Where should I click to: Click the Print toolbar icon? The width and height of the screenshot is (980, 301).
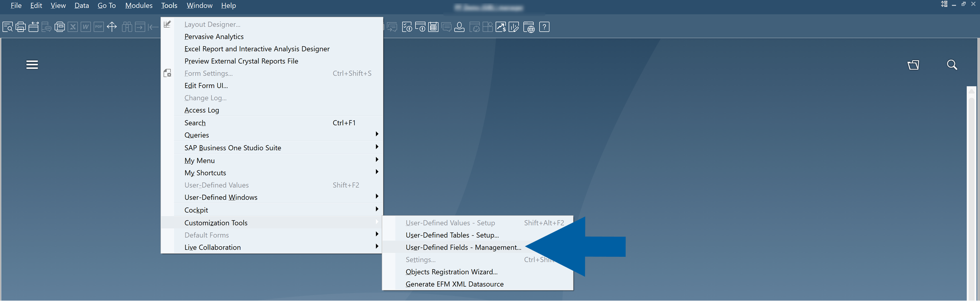20,27
